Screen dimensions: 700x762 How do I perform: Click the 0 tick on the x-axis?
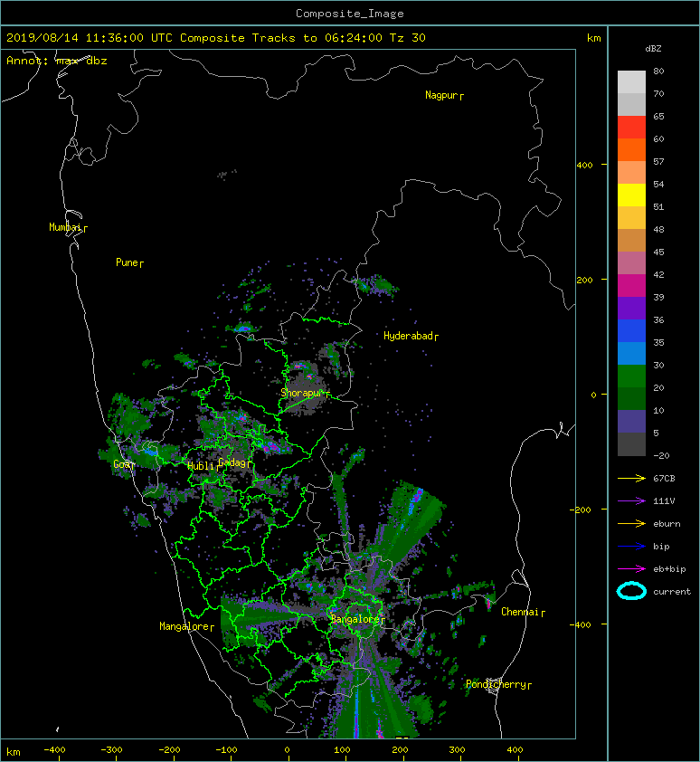pos(287,750)
